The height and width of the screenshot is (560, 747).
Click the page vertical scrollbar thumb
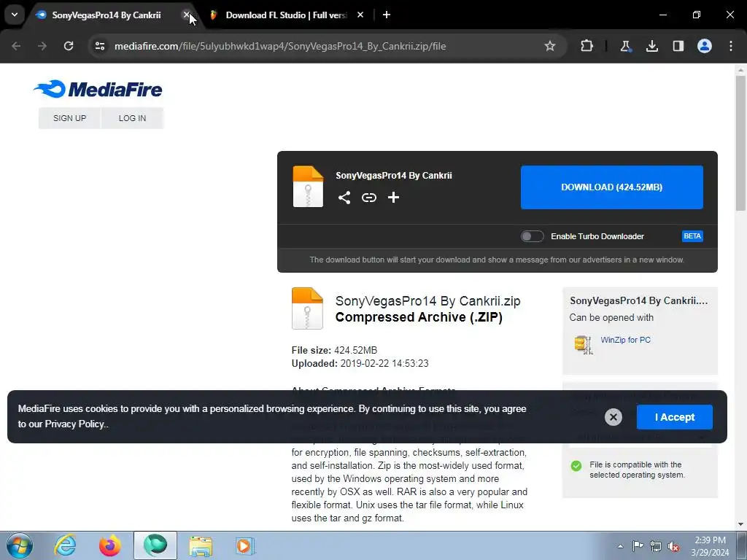click(740, 143)
